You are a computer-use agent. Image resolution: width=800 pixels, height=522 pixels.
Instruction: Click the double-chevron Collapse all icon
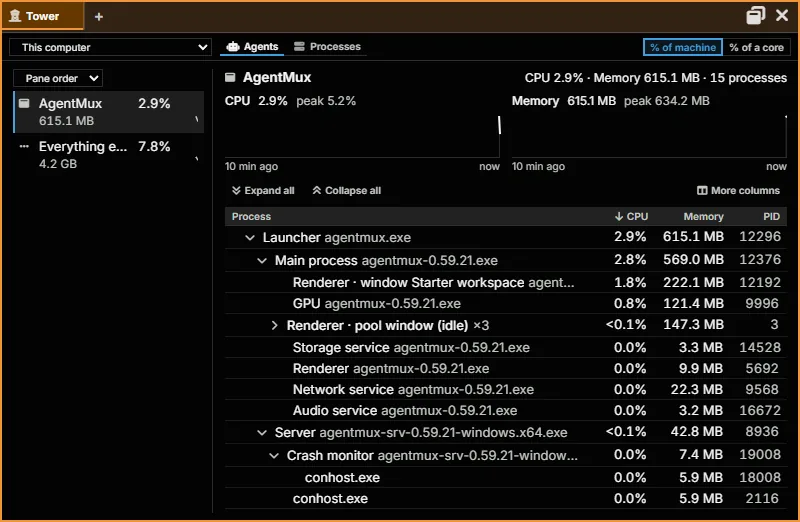(x=317, y=190)
